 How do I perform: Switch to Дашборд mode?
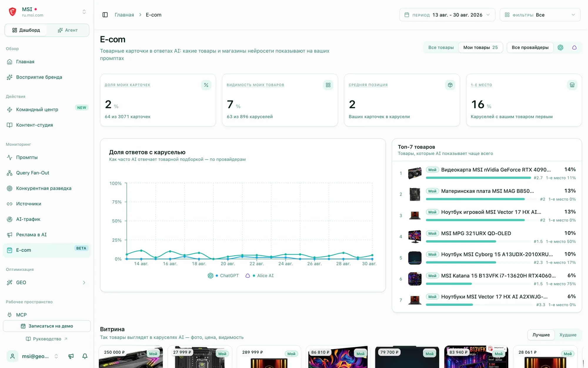tap(26, 30)
